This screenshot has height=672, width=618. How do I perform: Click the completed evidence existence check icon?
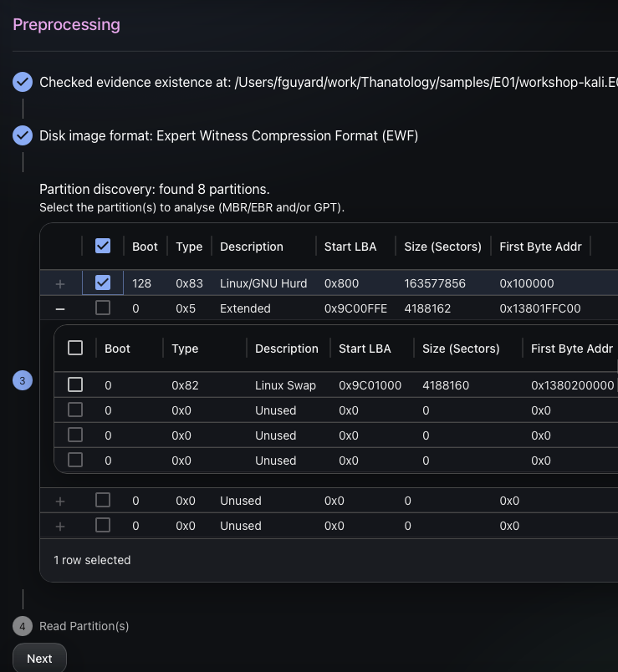(23, 82)
